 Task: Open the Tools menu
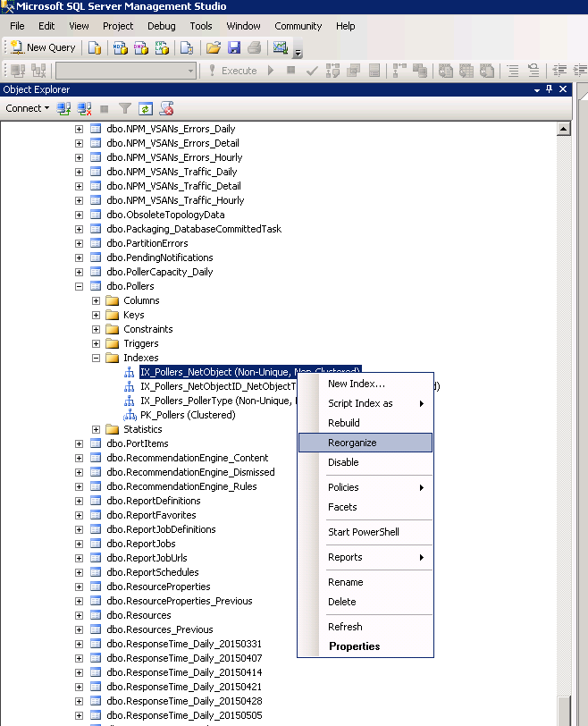click(201, 26)
